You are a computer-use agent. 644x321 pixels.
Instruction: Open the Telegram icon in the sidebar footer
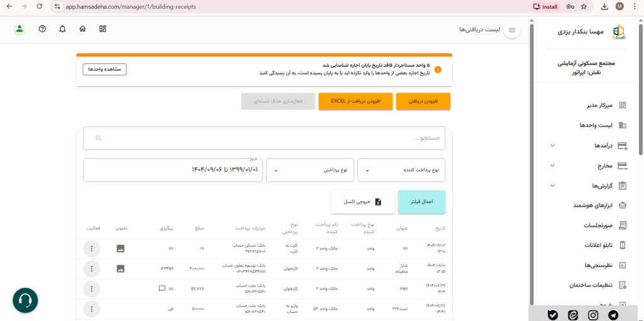(613, 315)
